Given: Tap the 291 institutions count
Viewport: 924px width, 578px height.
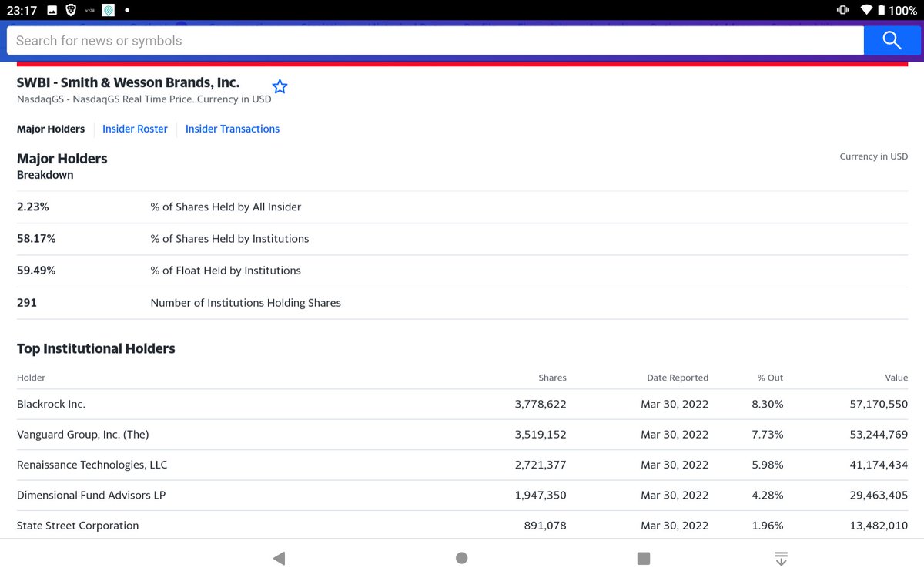Looking at the screenshot, I should click(x=27, y=303).
